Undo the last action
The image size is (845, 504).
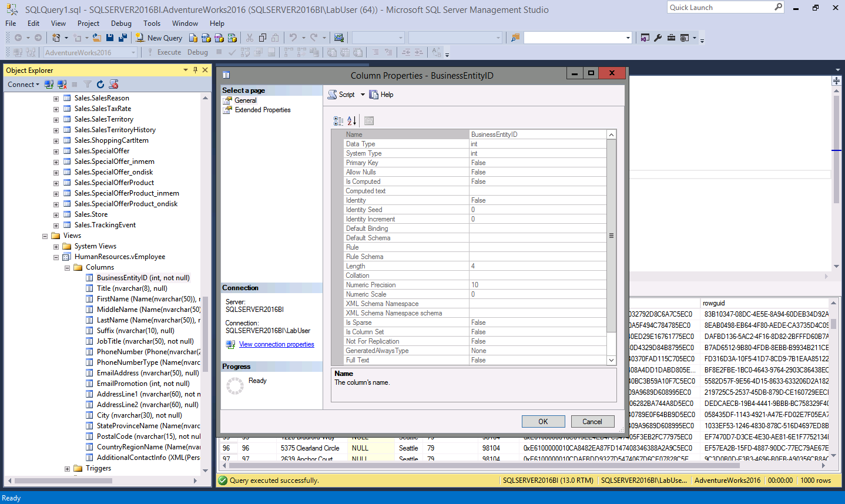click(292, 38)
